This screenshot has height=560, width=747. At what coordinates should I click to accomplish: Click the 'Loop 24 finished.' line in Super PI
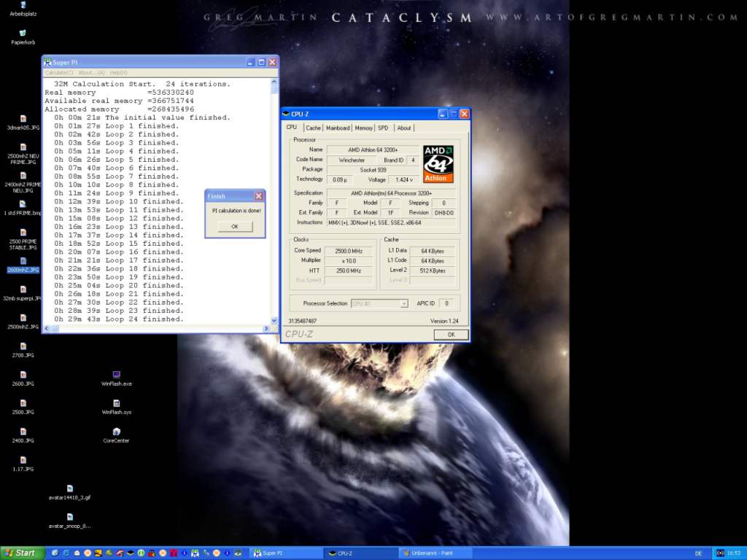point(118,319)
